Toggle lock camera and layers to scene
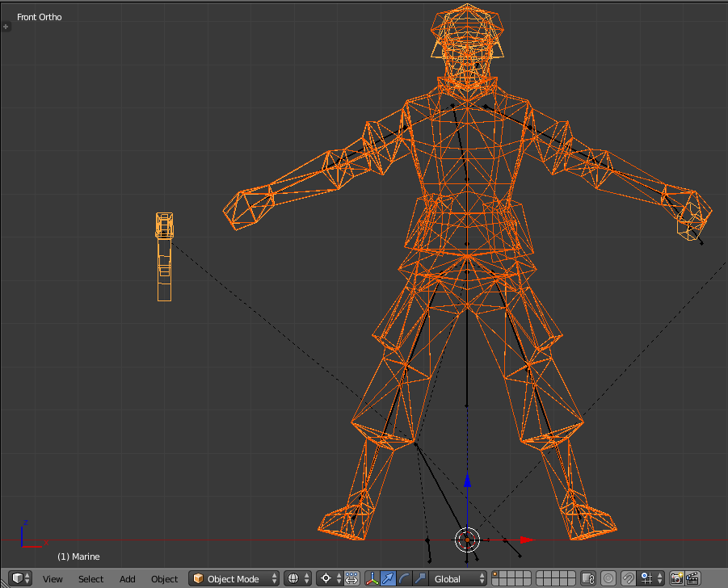 coord(588,579)
